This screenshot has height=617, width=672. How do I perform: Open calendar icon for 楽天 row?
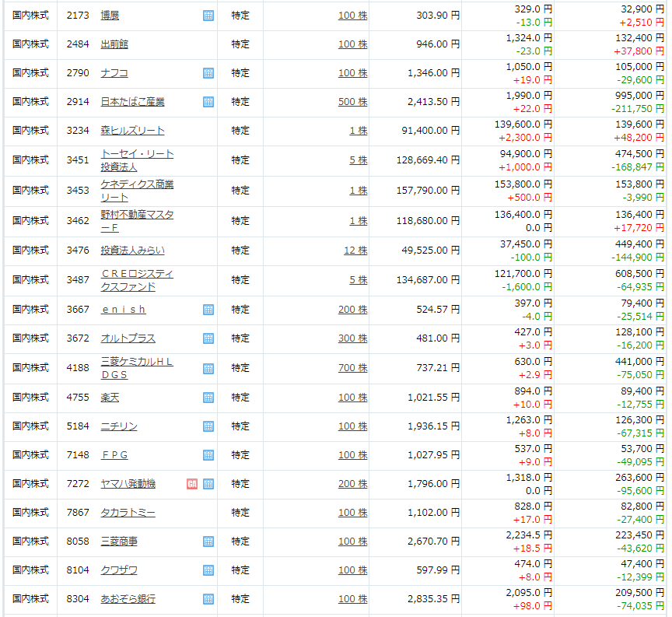208,398
